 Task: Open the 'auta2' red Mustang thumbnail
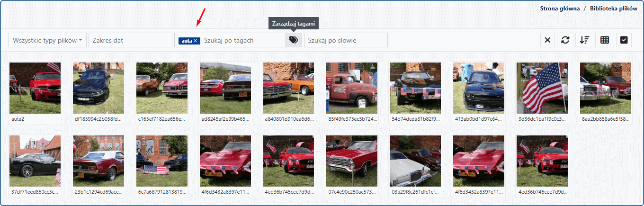click(35, 88)
